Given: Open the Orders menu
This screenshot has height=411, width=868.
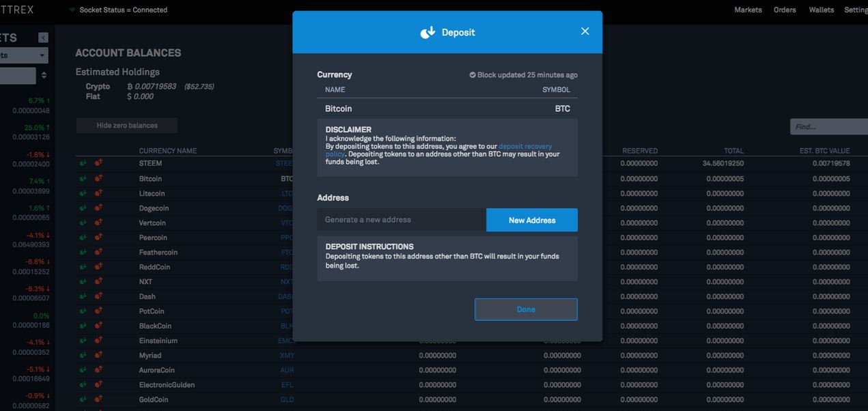Looking at the screenshot, I should (x=785, y=10).
